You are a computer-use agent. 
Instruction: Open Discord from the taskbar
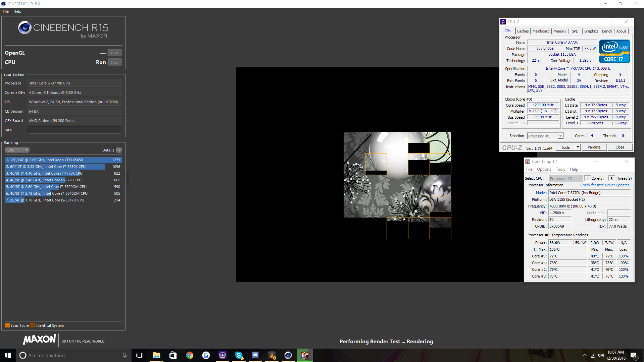click(x=255, y=355)
